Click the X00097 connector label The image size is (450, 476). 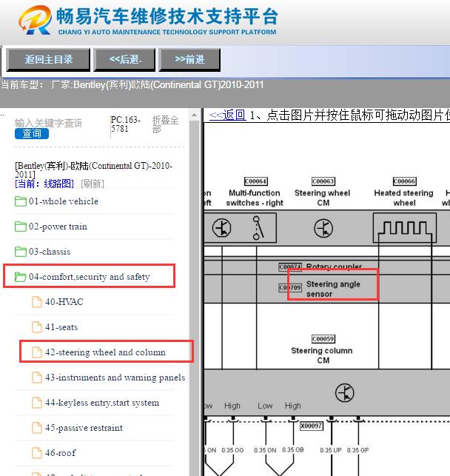(311, 426)
